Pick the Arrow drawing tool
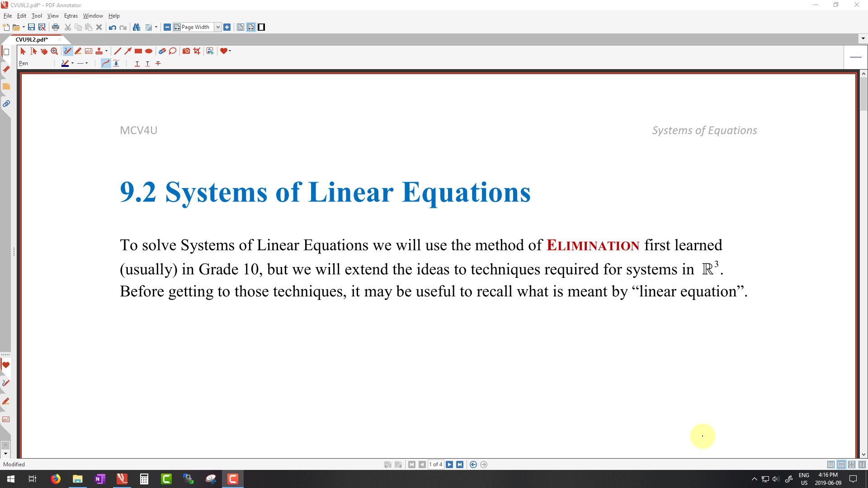Viewport: 868px width, 488px height. 128,51
